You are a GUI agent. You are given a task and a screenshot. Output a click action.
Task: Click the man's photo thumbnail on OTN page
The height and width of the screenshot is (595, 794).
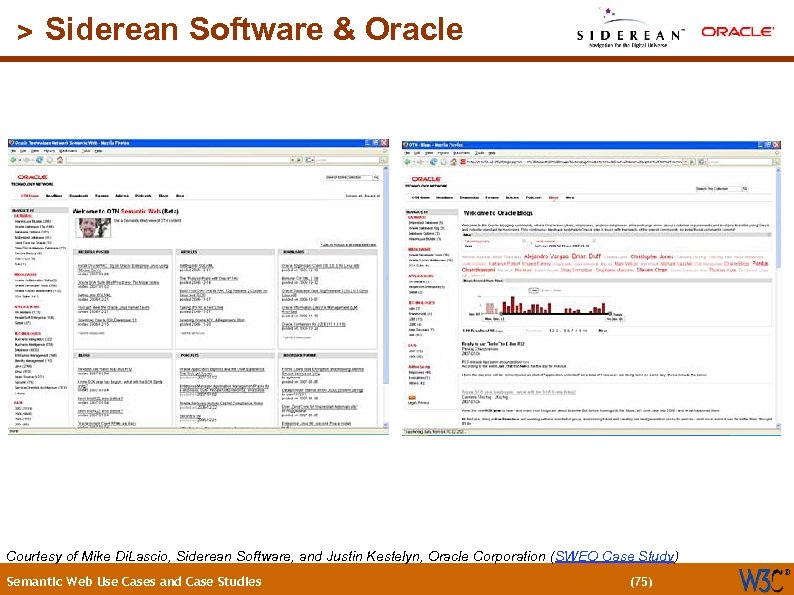pyautogui.click(x=93, y=228)
